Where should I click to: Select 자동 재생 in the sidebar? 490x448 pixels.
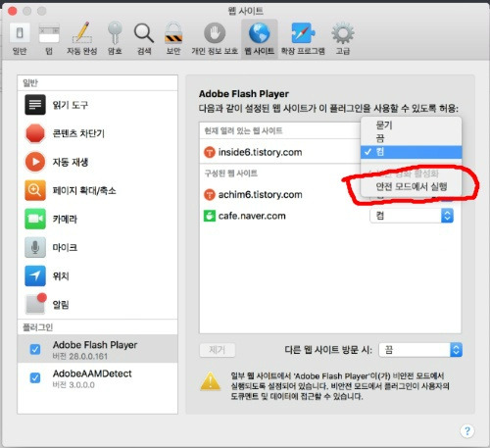97,162
